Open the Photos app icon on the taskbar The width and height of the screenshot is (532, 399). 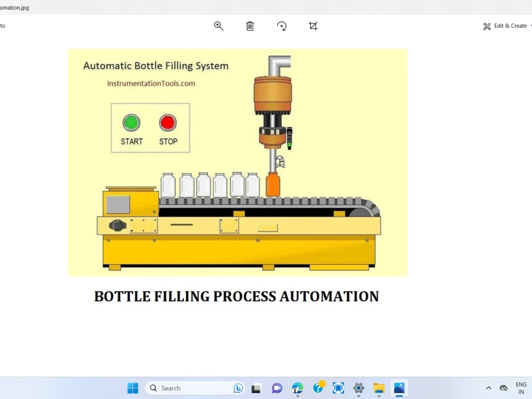pos(399,388)
